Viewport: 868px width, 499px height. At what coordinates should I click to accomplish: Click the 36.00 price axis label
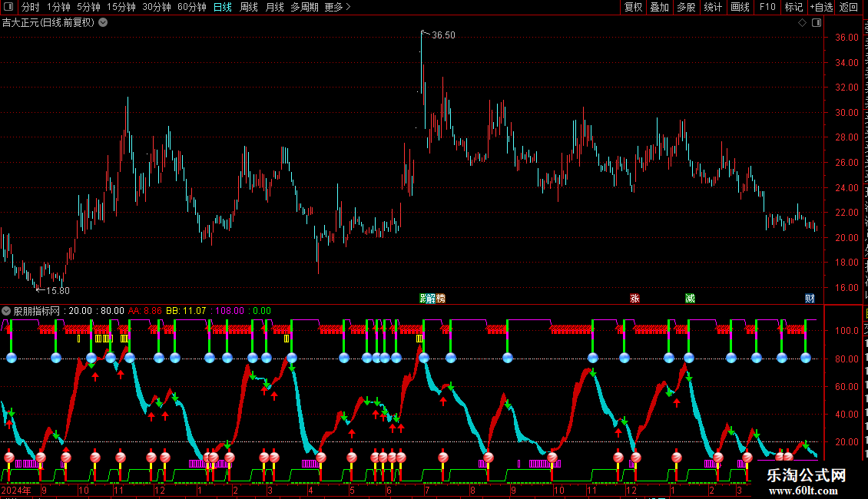coord(847,38)
